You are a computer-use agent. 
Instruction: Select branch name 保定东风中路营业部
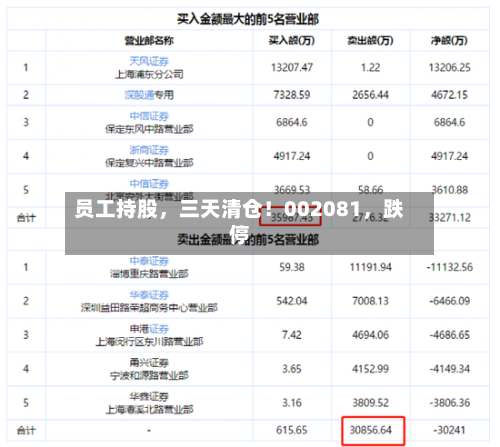tap(149, 129)
